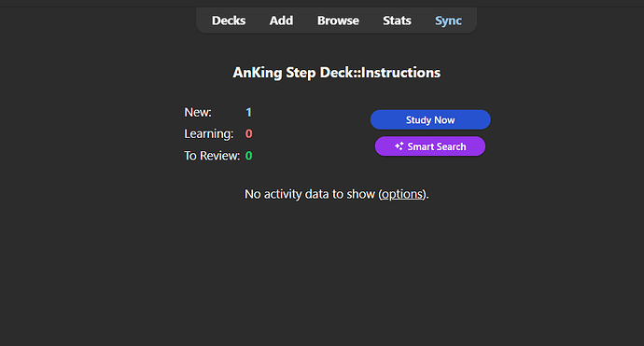Click the To Review: label
The width and height of the screenshot is (644, 346).
point(212,156)
